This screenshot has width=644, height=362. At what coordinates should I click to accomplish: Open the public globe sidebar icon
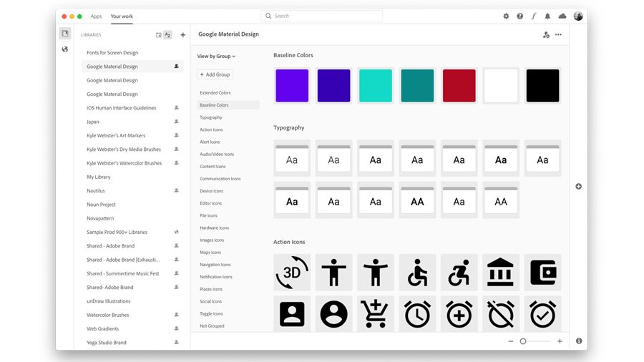coord(65,49)
